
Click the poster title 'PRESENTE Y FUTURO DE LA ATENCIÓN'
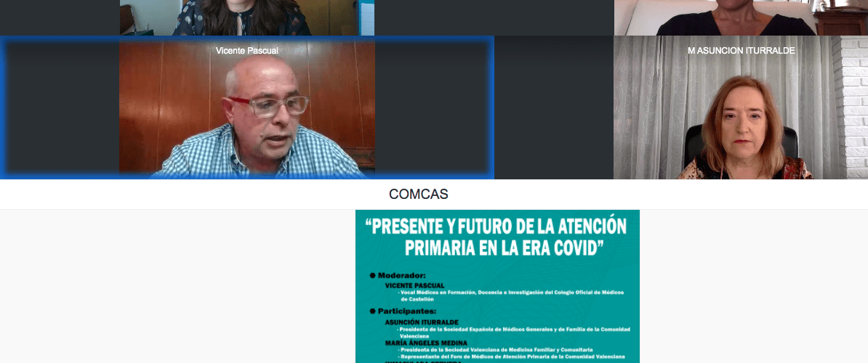pyautogui.click(x=497, y=227)
